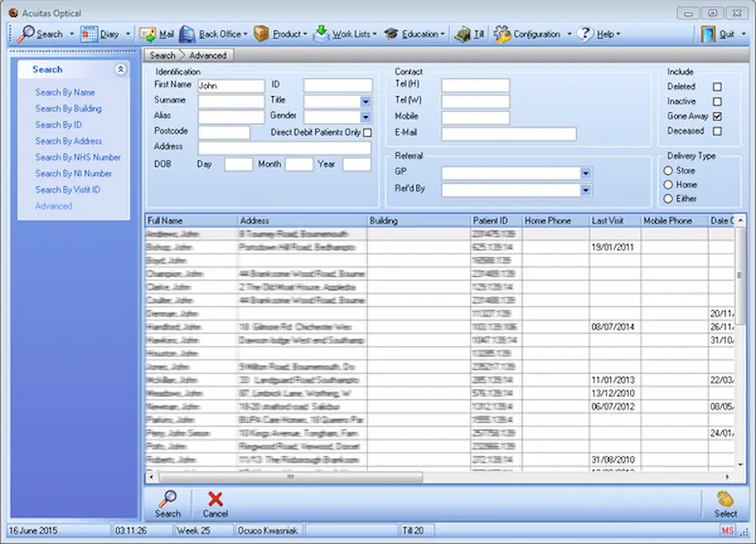Expand the GP referral dropdown
The image size is (756, 544).
586,173
